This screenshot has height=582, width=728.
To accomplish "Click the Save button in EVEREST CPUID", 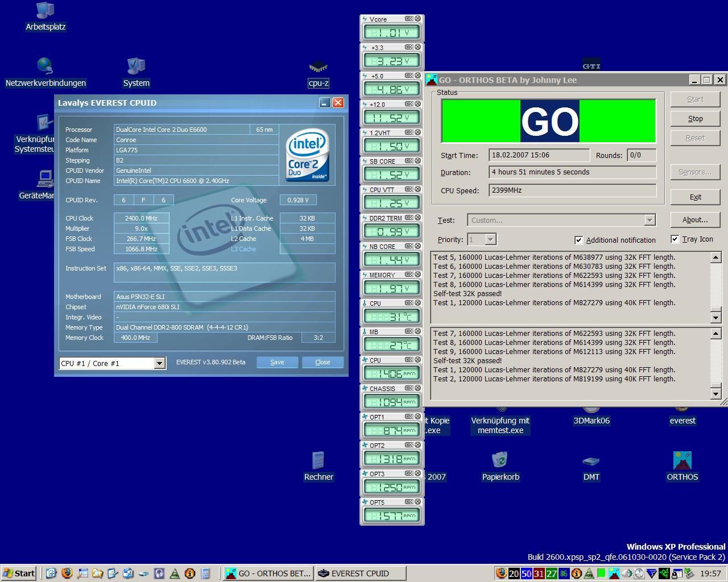I will (277, 362).
